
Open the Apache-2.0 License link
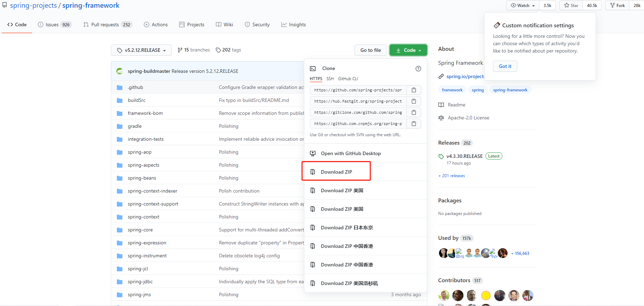(x=469, y=118)
